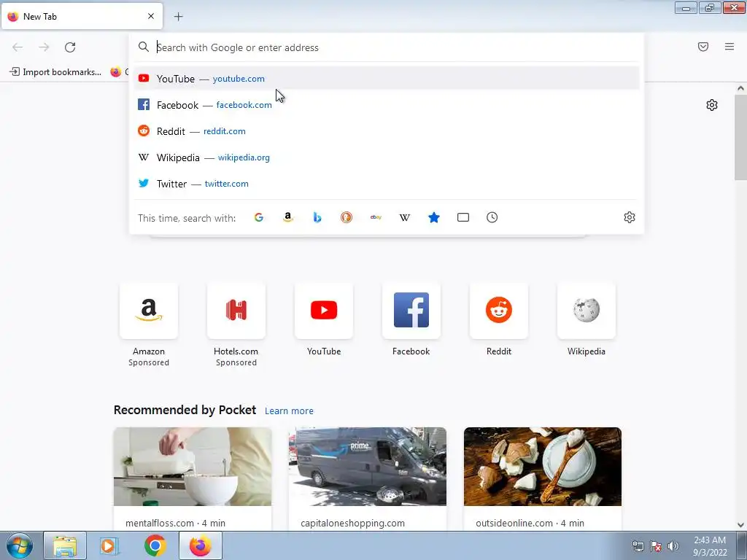Save page to Pocket icon

click(x=703, y=47)
